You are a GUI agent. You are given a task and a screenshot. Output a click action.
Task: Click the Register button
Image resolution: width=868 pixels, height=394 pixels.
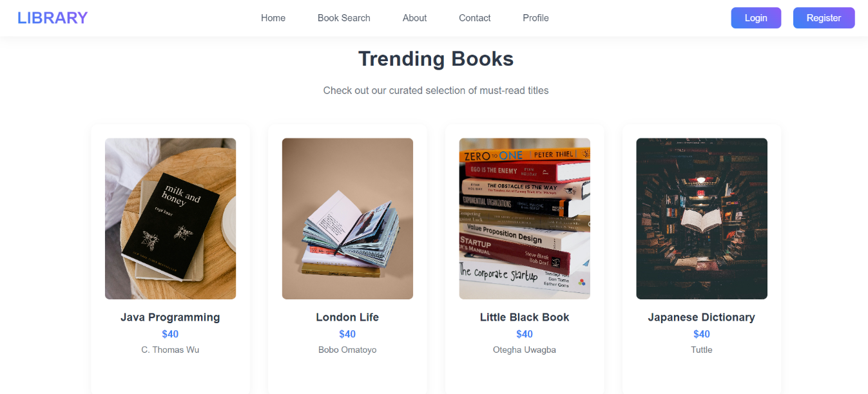coord(824,17)
